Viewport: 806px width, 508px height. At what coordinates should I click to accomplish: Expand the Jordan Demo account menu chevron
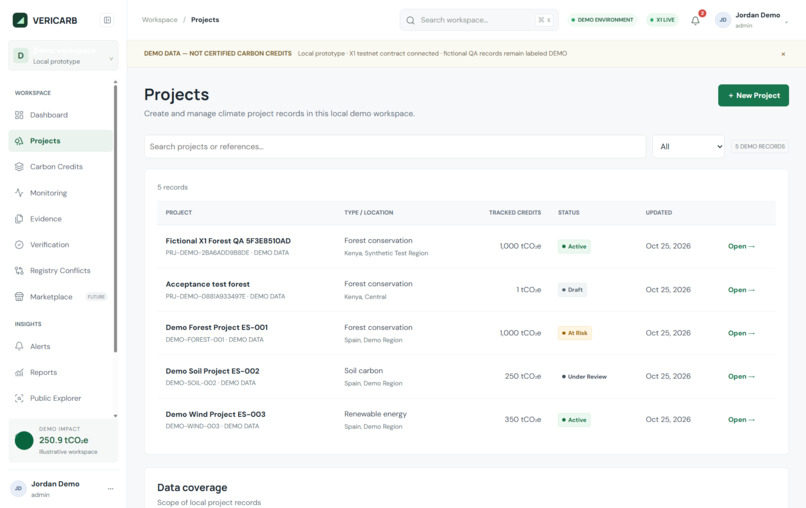point(786,22)
